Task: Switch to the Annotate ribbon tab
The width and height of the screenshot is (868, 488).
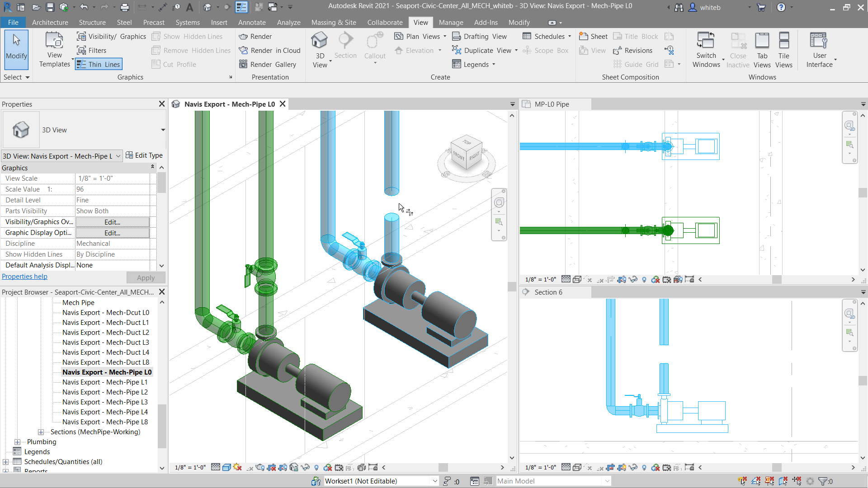Action: 252,22
